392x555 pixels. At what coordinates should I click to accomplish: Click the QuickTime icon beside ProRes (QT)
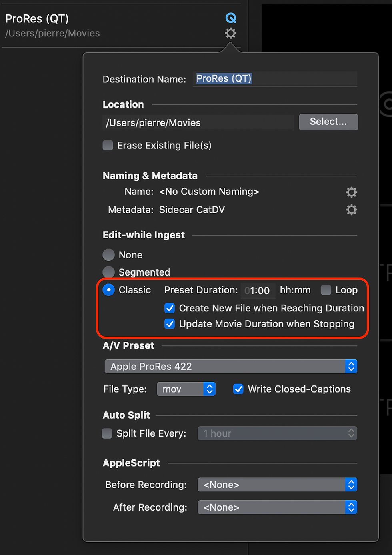(x=231, y=18)
